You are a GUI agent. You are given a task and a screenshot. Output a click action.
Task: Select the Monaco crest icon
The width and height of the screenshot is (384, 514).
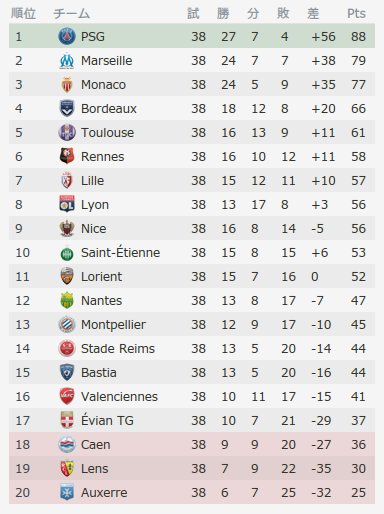(x=67, y=85)
